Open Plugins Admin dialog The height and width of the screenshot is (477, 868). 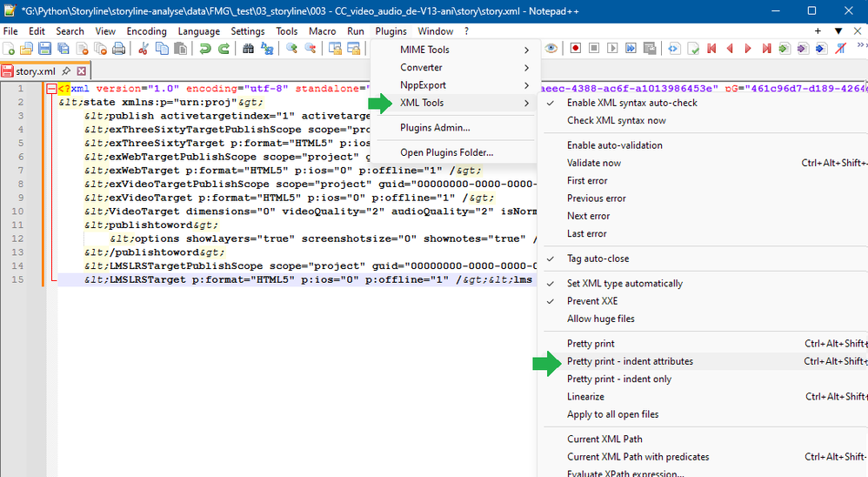point(435,128)
